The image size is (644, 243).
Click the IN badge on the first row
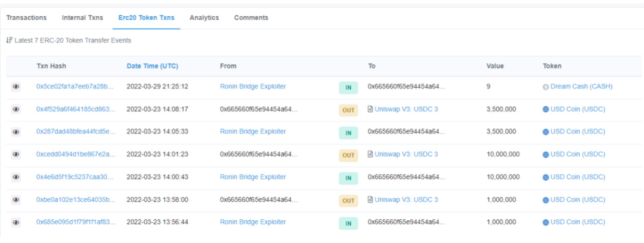(348, 88)
